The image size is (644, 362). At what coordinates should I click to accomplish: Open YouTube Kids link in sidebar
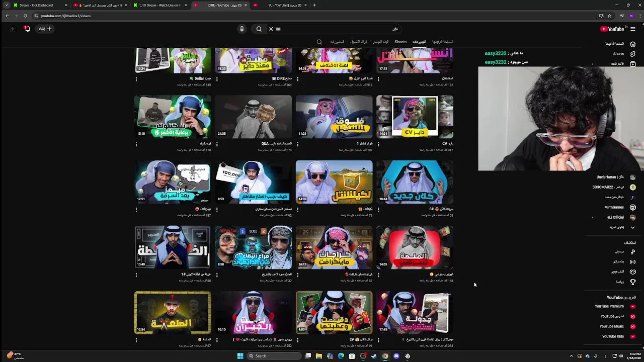click(618, 336)
